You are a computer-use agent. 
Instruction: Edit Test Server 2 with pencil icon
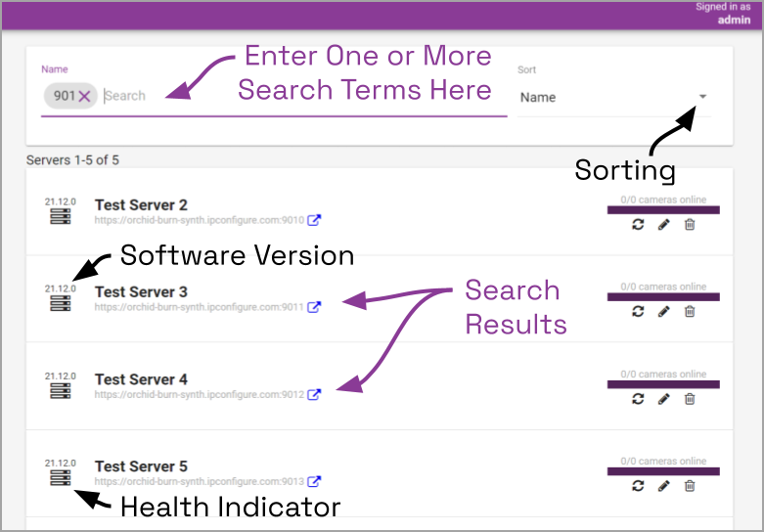click(663, 225)
